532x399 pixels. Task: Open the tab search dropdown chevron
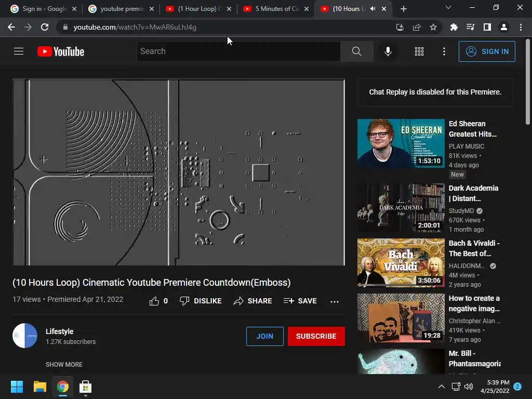coord(448,7)
